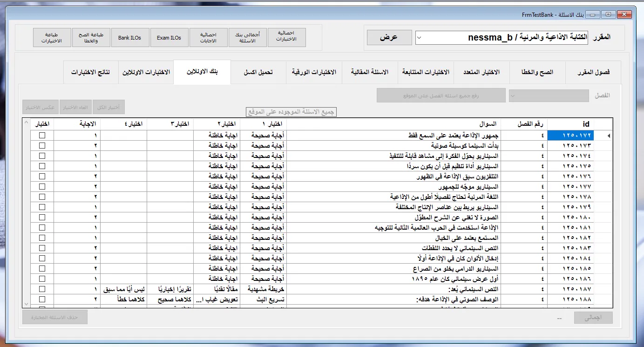Click طباعة الاختبارات button
644x347 pixels.
[52, 38]
